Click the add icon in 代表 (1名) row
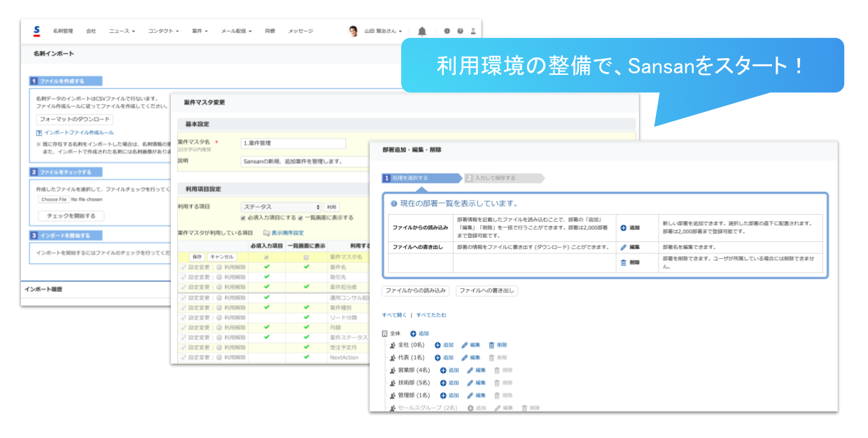The height and width of the screenshot is (438, 868). [437, 358]
